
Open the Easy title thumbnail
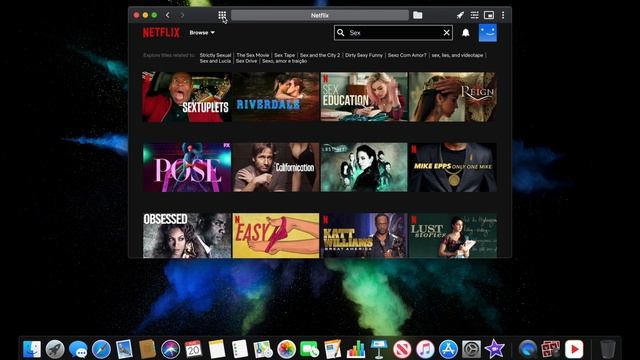pyautogui.click(x=276, y=236)
